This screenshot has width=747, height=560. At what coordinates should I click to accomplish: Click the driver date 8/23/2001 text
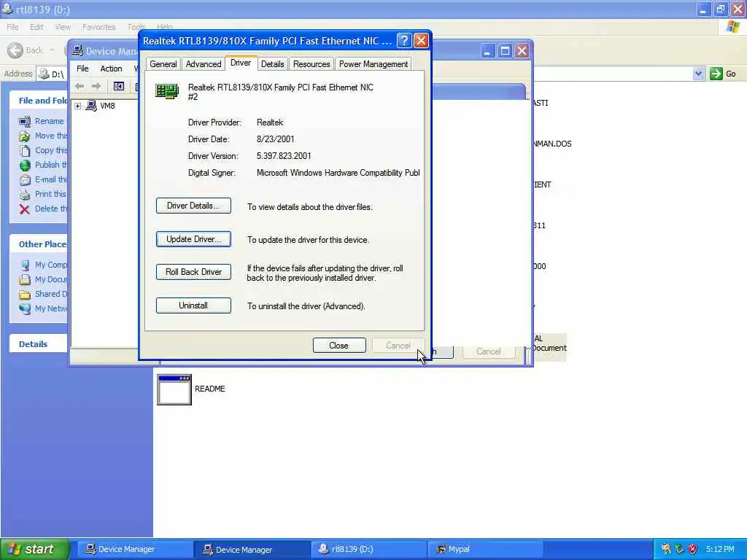point(275,139)
